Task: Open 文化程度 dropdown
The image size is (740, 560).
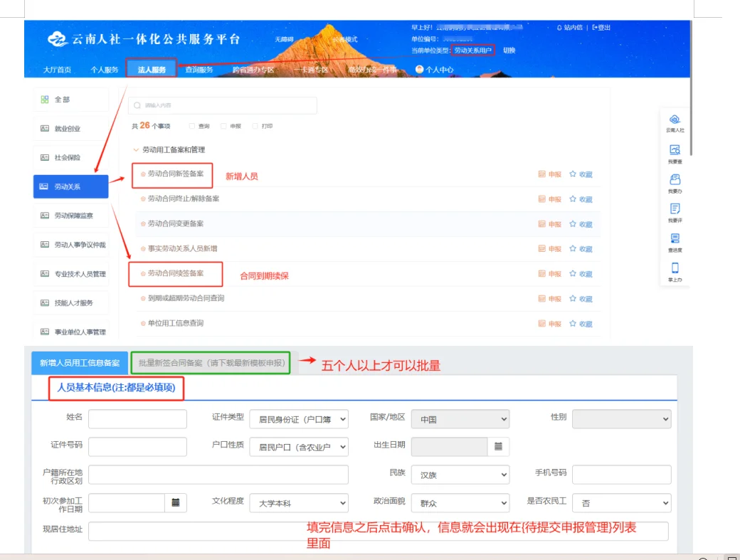Action: [299, 503]
